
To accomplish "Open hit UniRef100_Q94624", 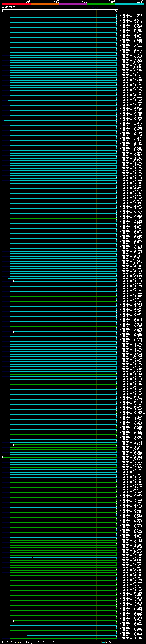I will coord(131,276).
